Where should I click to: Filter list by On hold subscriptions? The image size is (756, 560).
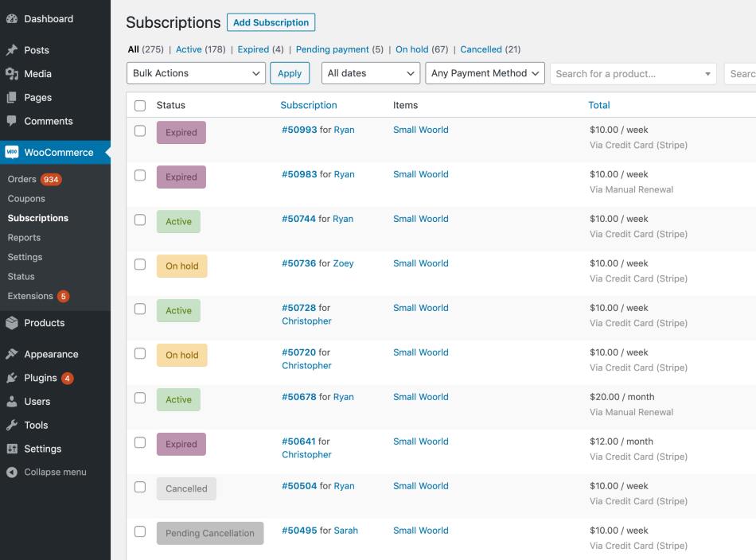[412, 49]
